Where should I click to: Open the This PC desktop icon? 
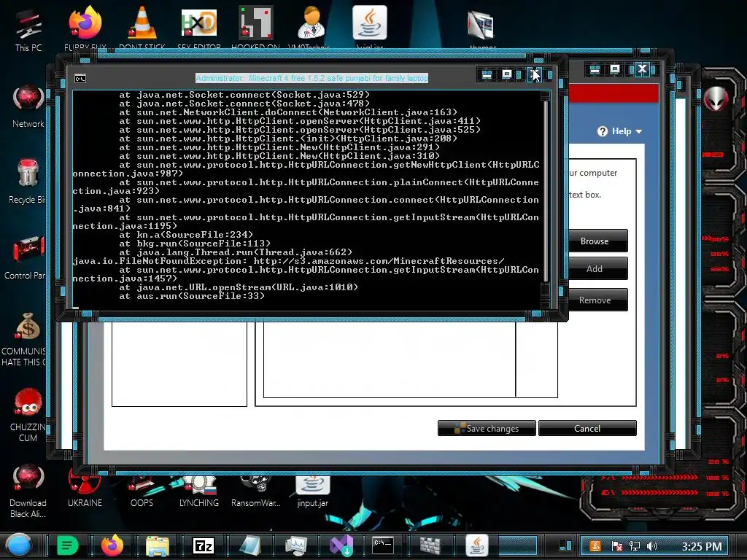tap(28, 29)
